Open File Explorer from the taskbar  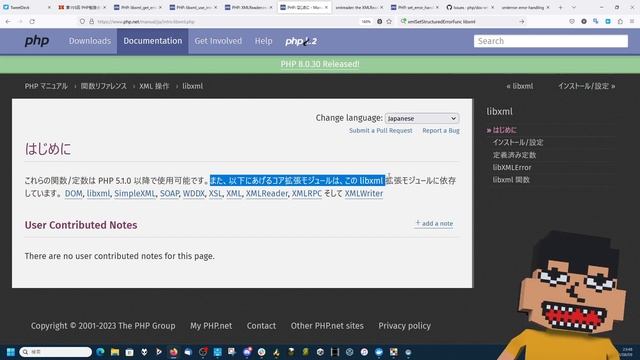[x=115, y=352]
